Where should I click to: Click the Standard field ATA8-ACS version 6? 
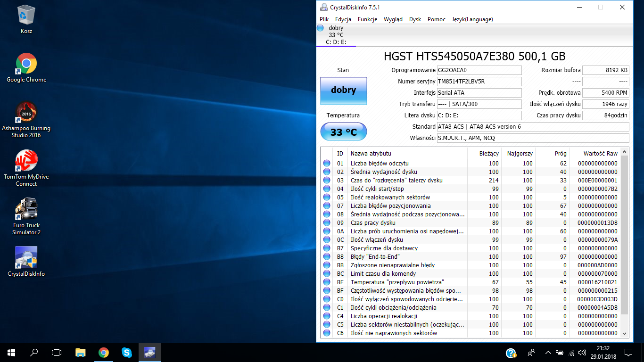(533, 127)
